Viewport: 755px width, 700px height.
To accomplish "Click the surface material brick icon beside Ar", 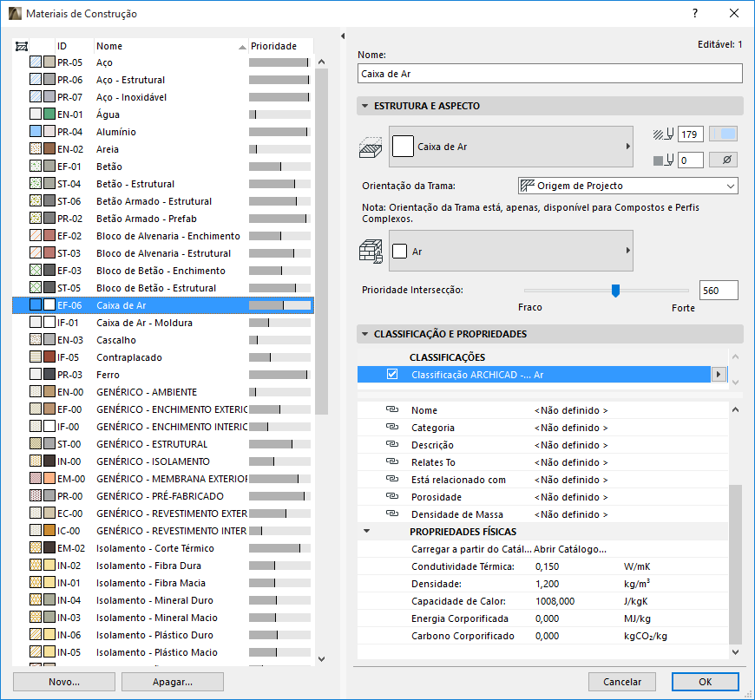I will [x=371, y=251].
